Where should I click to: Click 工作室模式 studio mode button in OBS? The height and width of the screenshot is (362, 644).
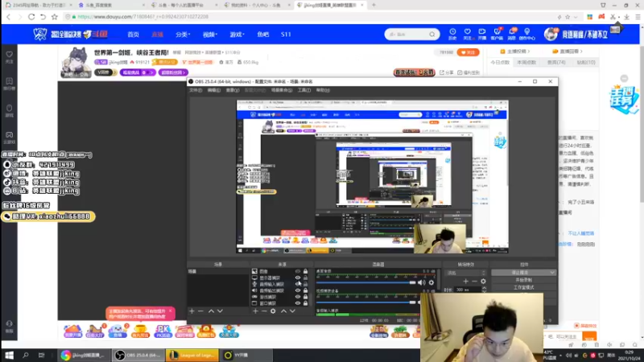pos(524,287)
